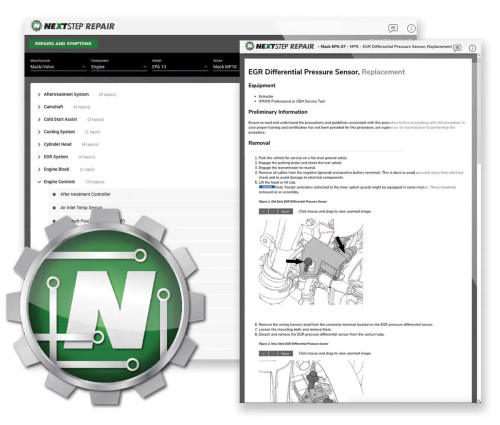The height and width of the screenshot is (425, 500).
Task: Click the 'Removal' section heading
Action: coord(259,143)
